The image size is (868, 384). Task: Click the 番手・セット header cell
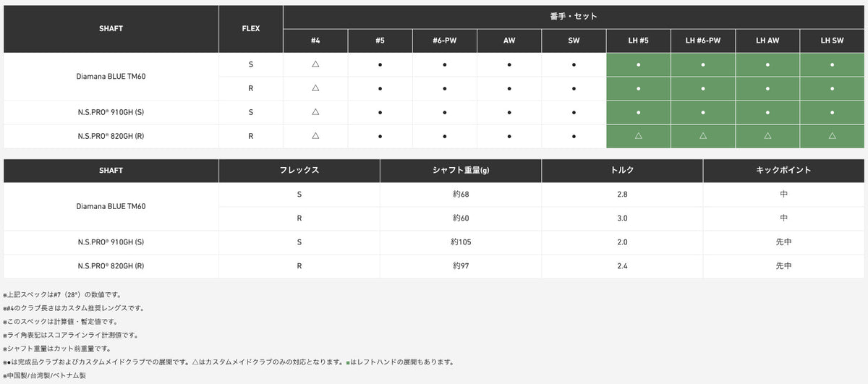point(575,16)
